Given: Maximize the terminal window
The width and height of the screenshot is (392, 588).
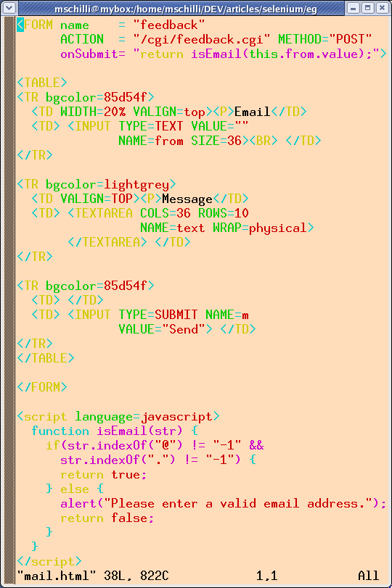Looking at the screenshot, I should click(367, 8).
